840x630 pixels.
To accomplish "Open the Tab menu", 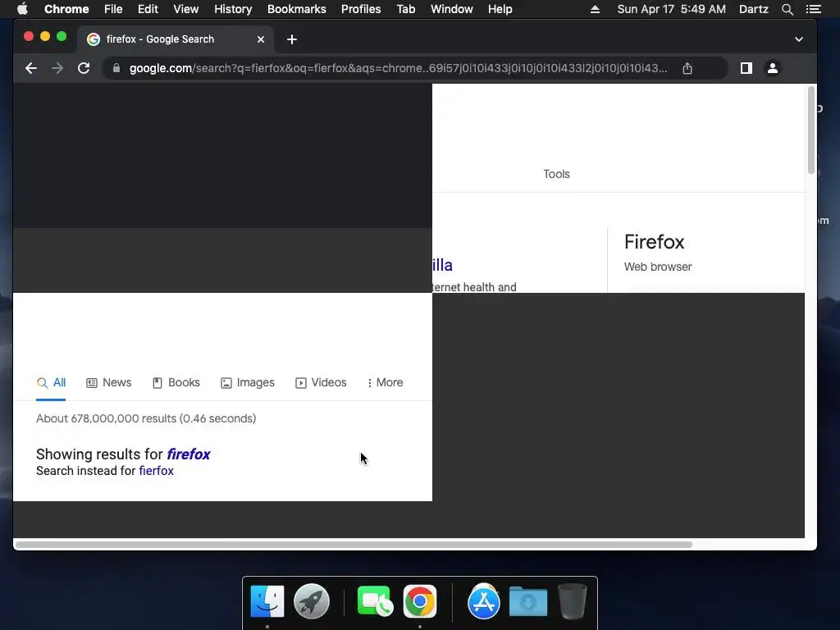I will point(406,9).
